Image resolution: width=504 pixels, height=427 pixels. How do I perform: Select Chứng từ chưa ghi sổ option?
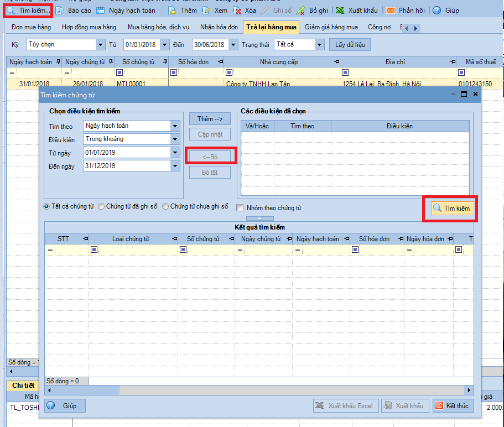point(165,207)
